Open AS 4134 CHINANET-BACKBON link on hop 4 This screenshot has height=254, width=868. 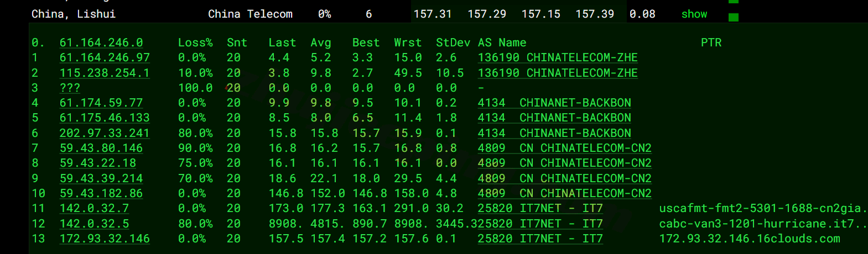(x=554, y=103)
